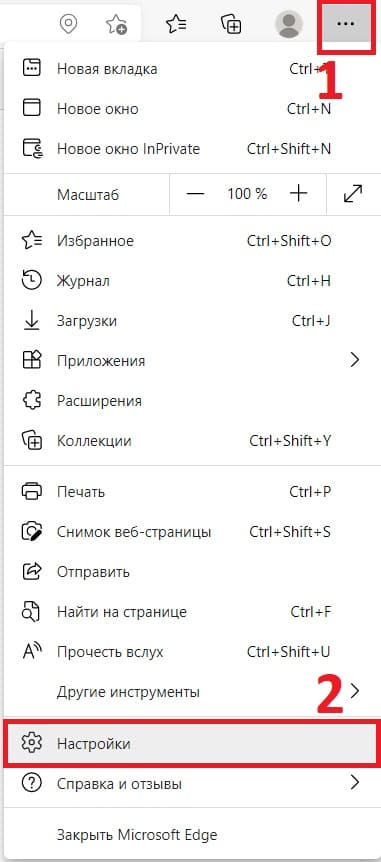381x862 pixels.
Task: Expand Справка и отзывы submenu arrow
Action: [x=355, y=783]
